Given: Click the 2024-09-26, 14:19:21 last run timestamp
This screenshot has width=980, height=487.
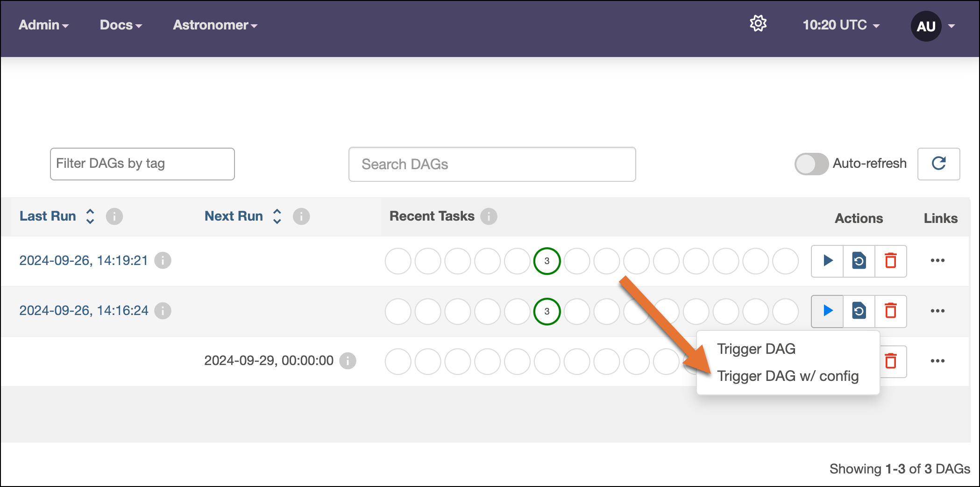Looking at the screenshot, I should coord(84,261).
